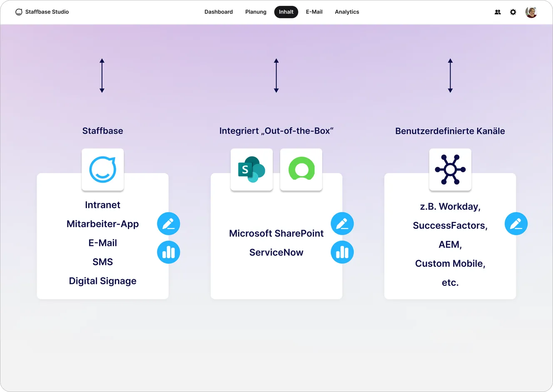Viewport: 553px width, 392px height.
Task: Open the users icon in header
Action: click(498, 12)
